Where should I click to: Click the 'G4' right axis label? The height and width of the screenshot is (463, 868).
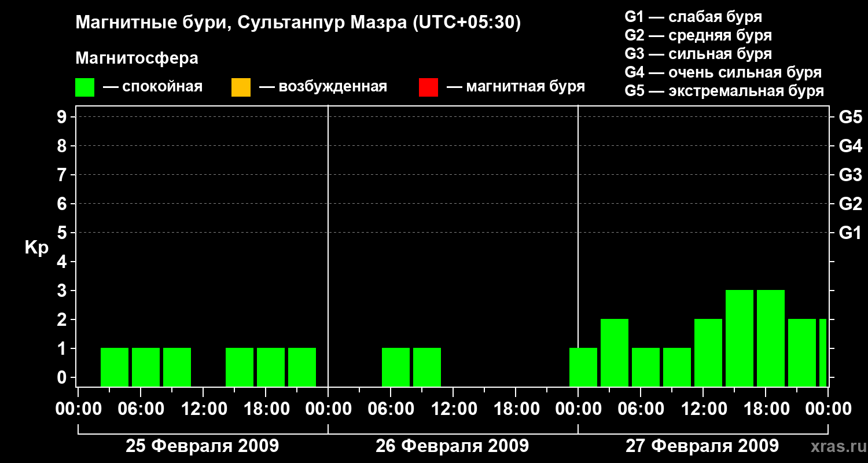[850, 146]
